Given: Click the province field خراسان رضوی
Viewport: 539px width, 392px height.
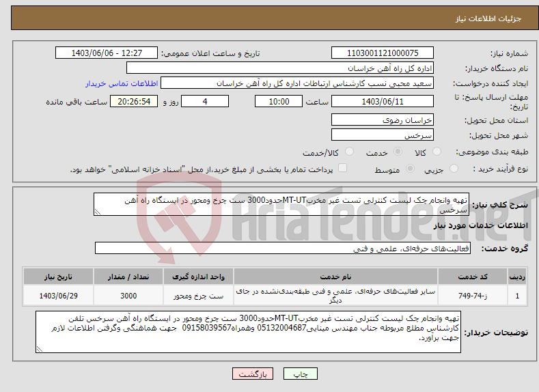Looking at the screenshot, I should click(x=383, y=120).
